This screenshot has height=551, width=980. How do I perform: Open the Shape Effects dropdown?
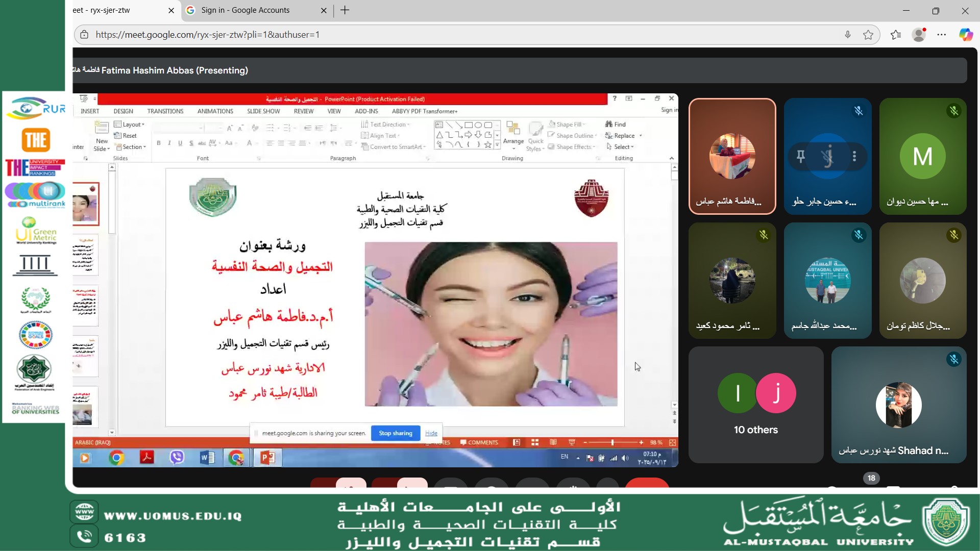click(x=572, y=147)
